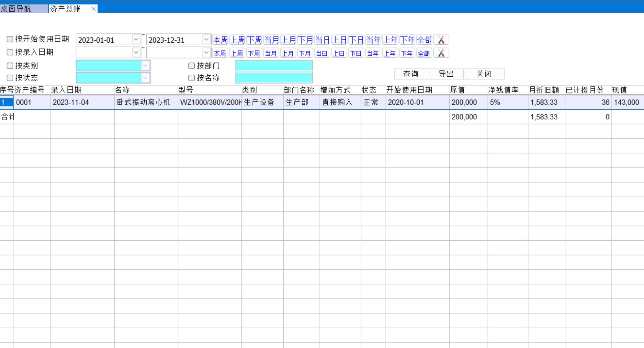Open the 2023-01-01 start date dropdown
Image resolution: width=644 pixels, height=348 pixels.
(136, 40)
